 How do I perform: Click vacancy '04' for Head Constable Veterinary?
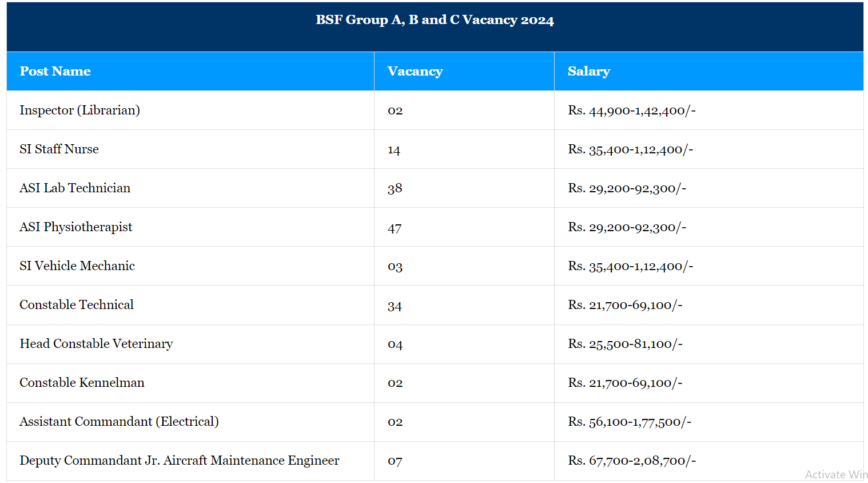pos(395,345)
